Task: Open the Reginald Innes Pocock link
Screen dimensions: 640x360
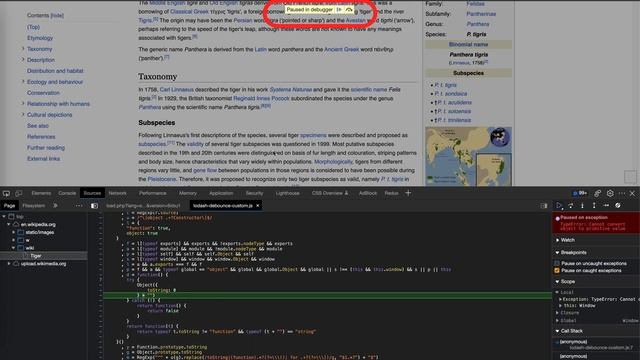Action: pos(261,98)
